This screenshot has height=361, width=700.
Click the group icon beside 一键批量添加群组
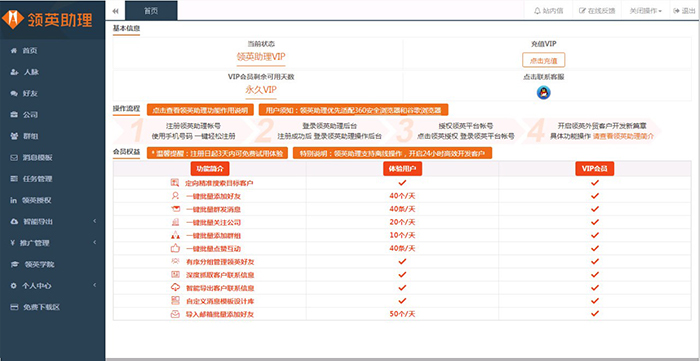(x=175, y=235)
